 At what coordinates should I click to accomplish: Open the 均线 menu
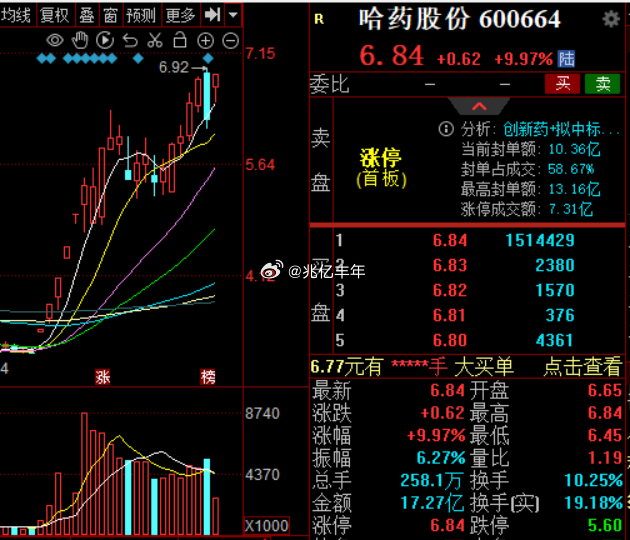[x=16, y=15]
